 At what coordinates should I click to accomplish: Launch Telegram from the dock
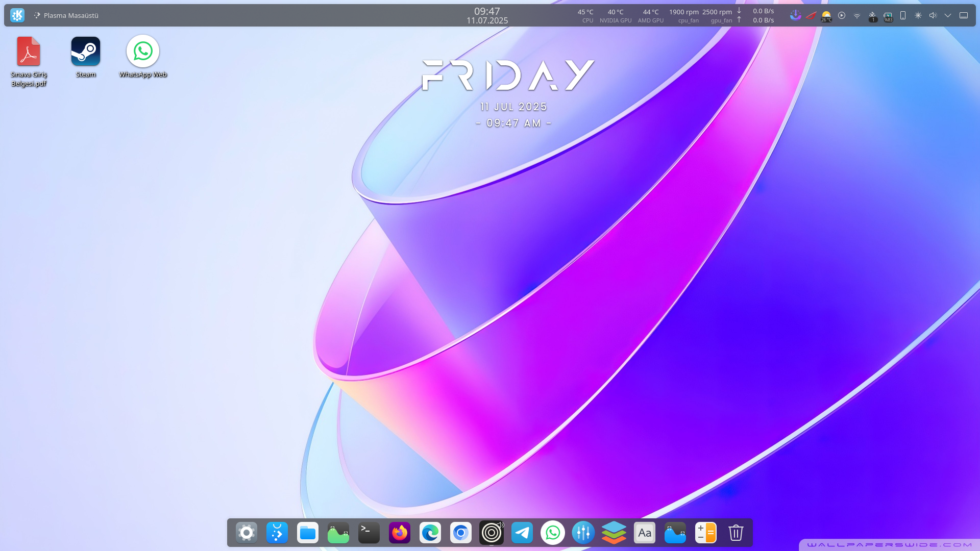(x=522, y=533)
